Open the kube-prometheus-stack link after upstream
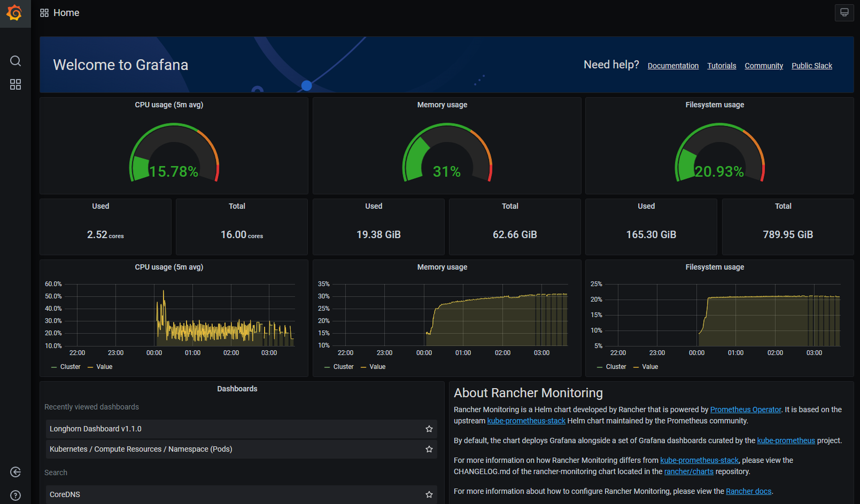 click(x=526, y=421)
